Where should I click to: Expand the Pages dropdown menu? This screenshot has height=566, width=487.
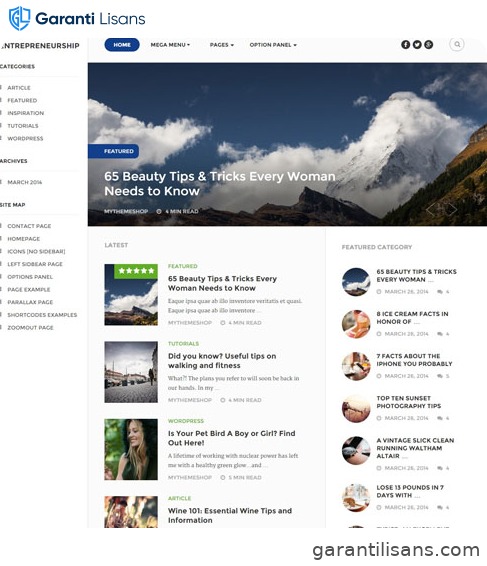pyautogui.click(x=222, y=45)
